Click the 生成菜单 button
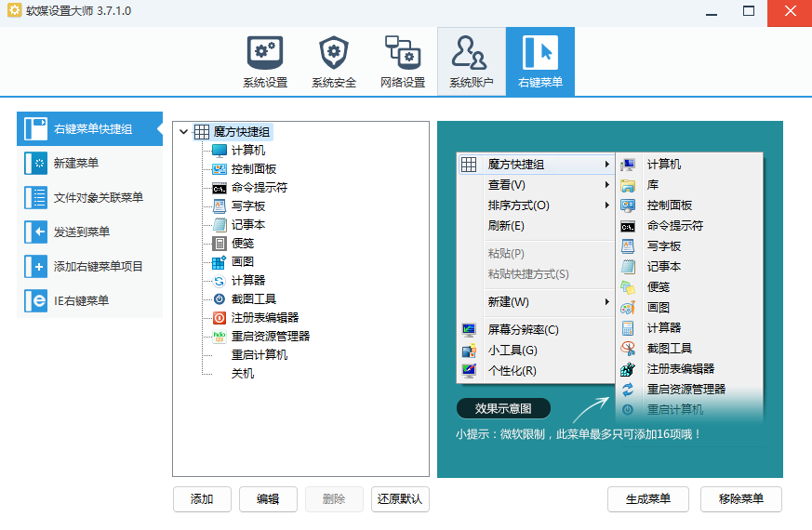 pyautogui.click(x=647, y=499)
